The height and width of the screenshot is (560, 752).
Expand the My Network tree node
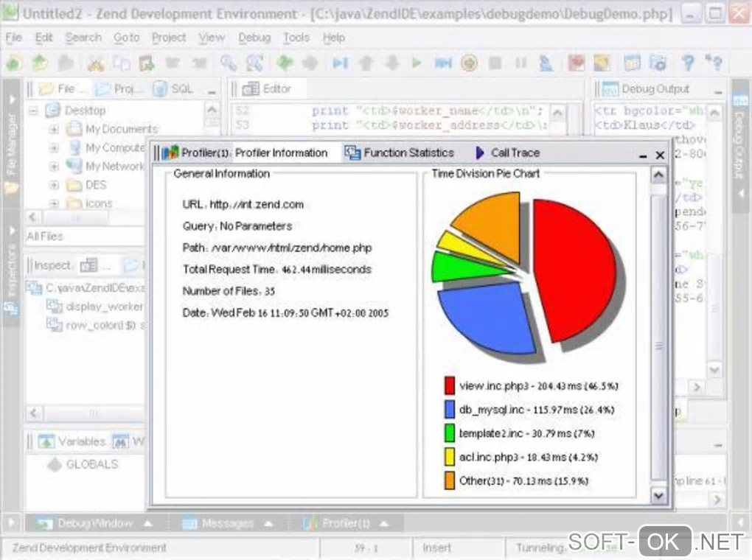[x=55, y=167]
